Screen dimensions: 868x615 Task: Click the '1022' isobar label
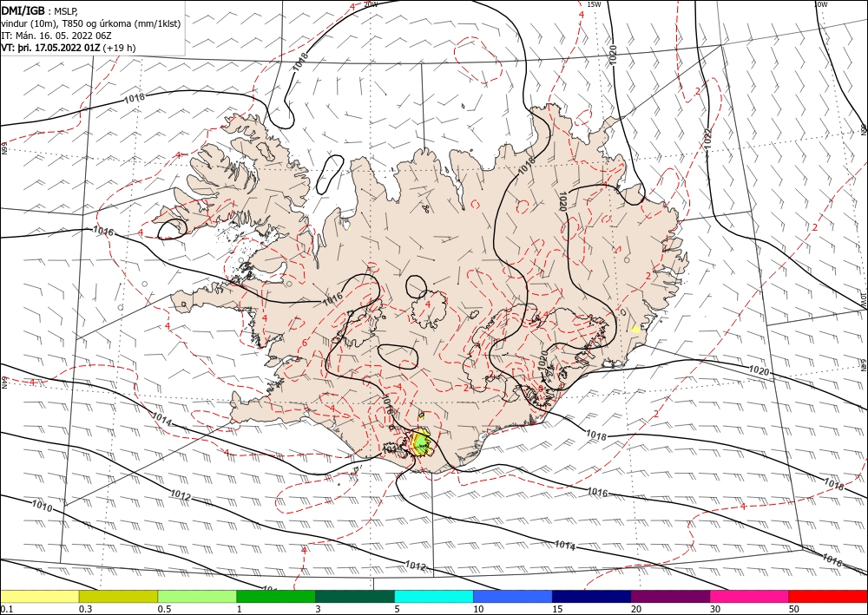(x=707, y=140)
